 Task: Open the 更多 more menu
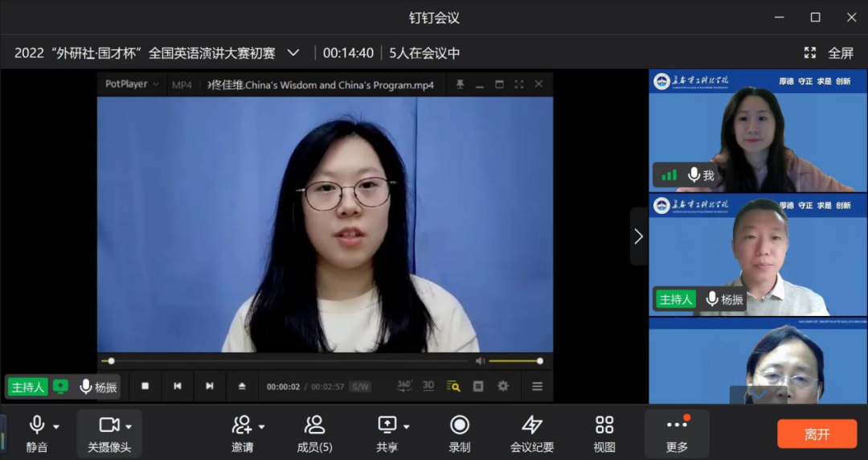point(677,433)
